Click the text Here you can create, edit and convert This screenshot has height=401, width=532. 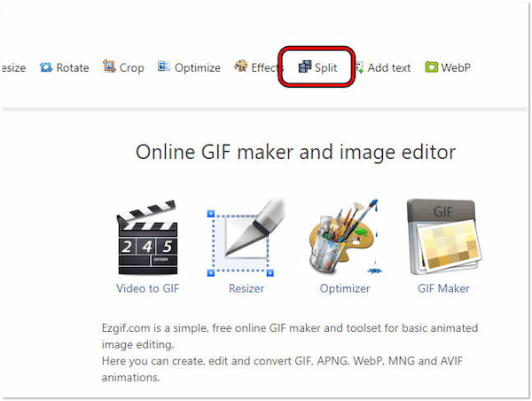pos(282,369)
